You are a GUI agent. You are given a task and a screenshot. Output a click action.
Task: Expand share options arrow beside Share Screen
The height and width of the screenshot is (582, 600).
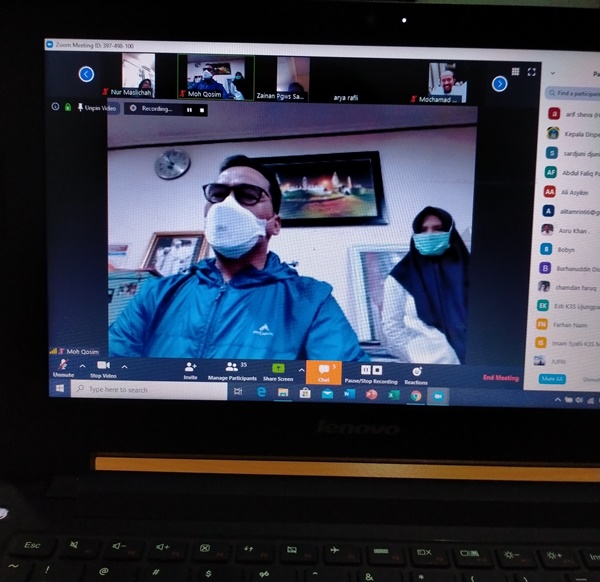click(x=301, y=369)
